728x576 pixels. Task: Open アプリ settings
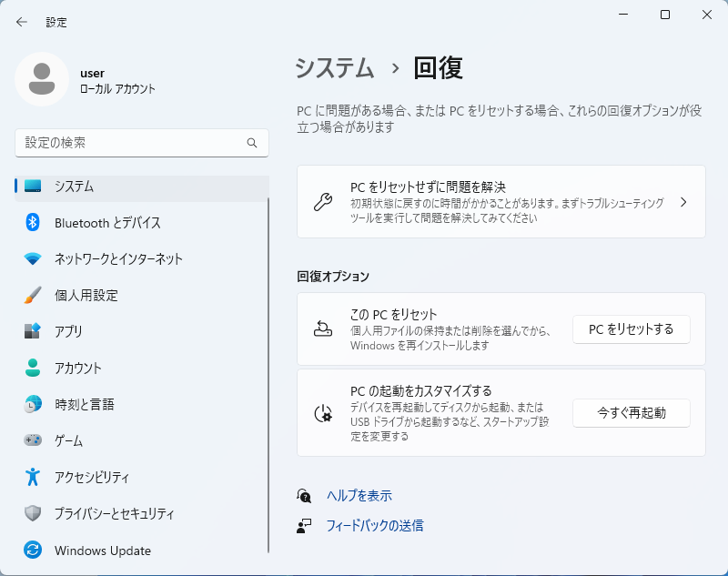(x=142, y=331)
